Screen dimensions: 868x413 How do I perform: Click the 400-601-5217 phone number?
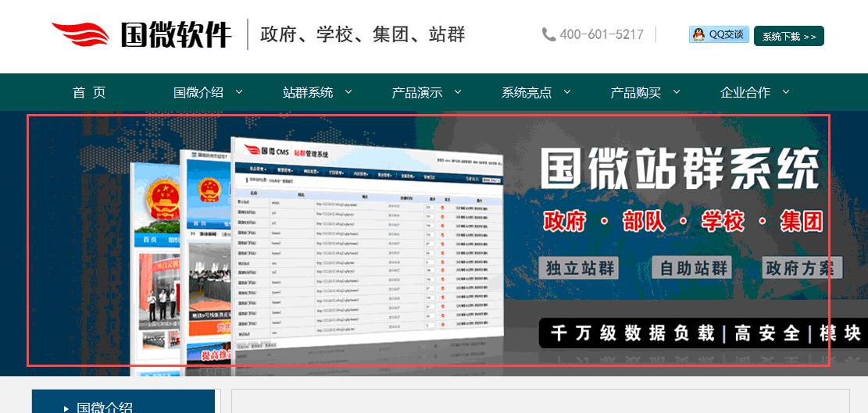tap(602, 34)
